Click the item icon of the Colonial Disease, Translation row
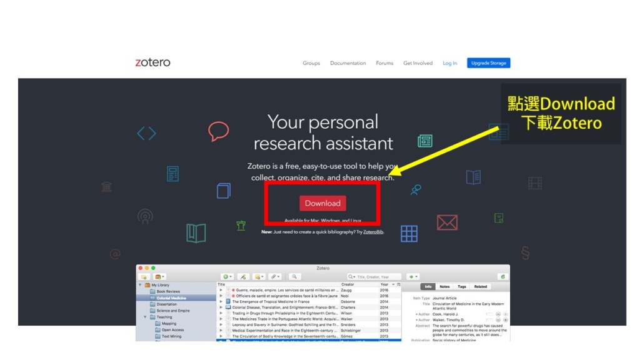 (x=228, y=308)
